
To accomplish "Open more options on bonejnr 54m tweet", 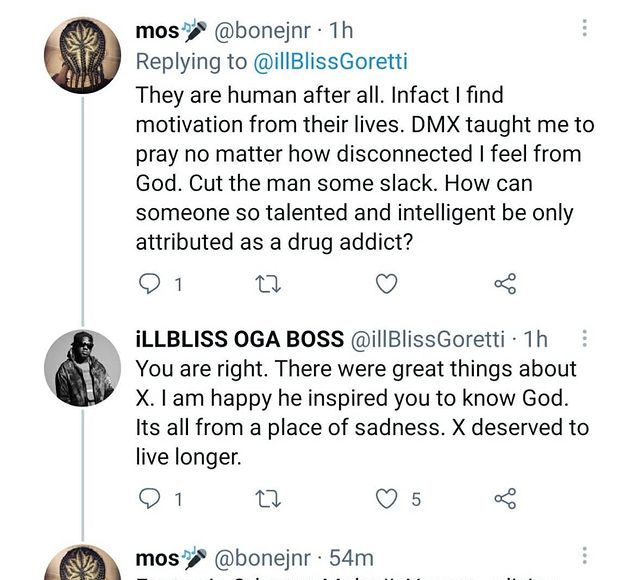I will (x=585, y=556).
